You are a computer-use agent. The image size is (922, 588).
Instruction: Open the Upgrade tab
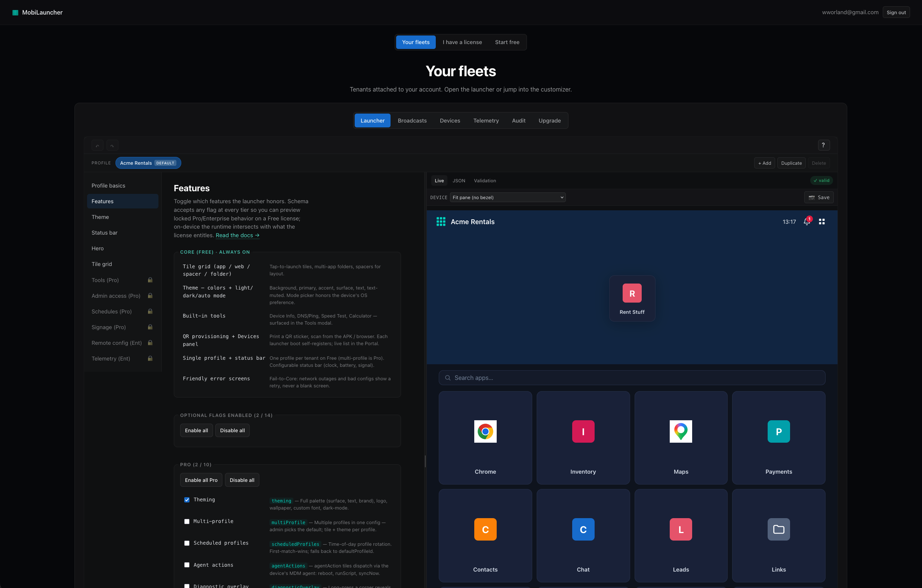tap(549, 121)
